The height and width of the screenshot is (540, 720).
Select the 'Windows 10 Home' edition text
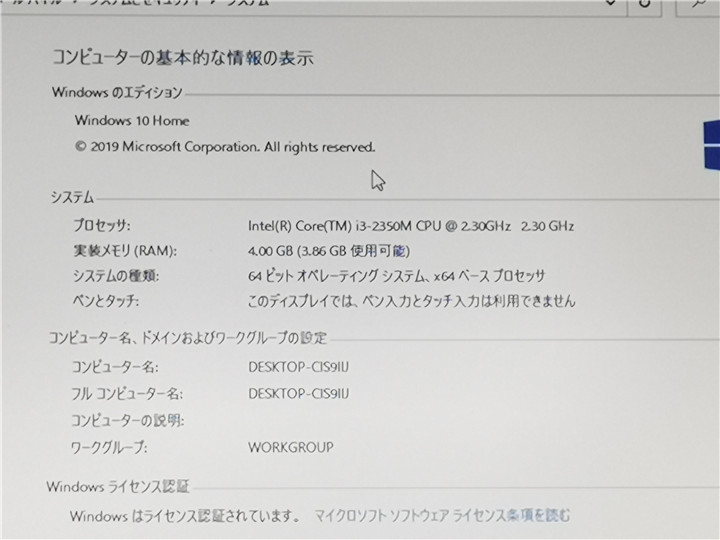[132, 121]
